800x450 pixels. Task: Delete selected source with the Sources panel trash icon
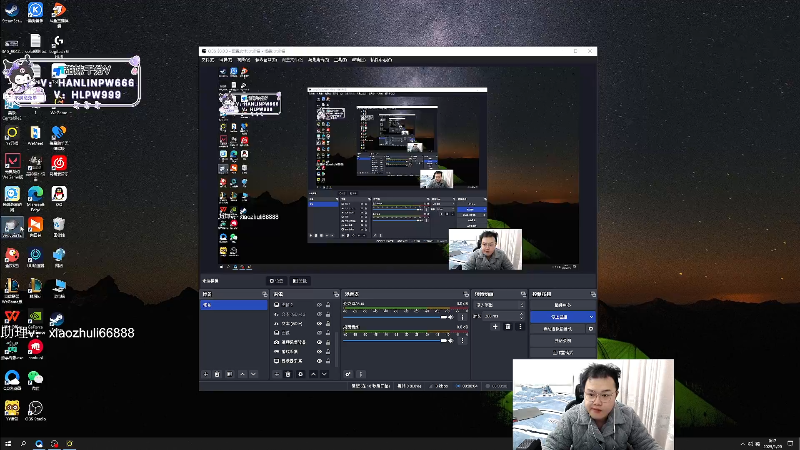pos(288,374)
